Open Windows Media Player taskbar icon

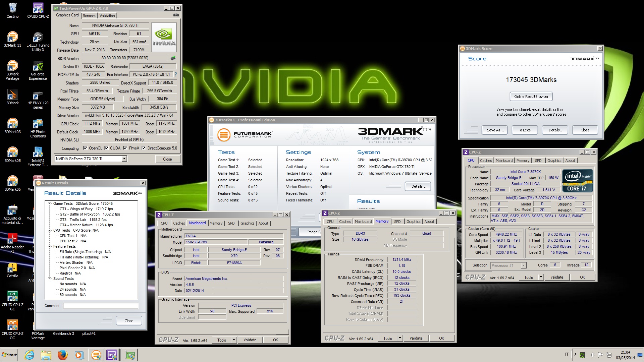(79, 355)
